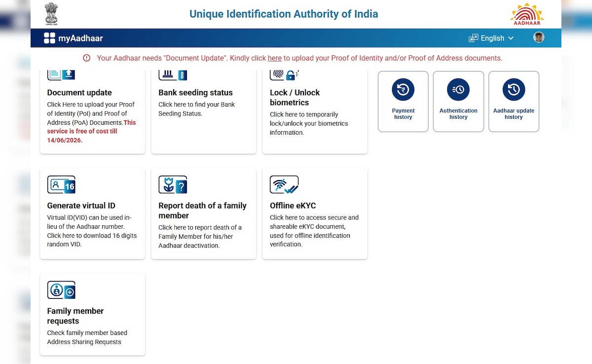Viewport: 592px width, 364px height.
Task: Open Family member requests icon
Action: point(61,291)
